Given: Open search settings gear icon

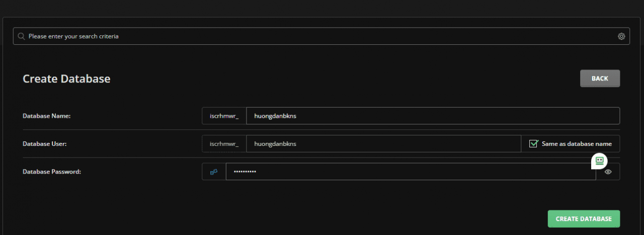Looking at the screenshot, I should point(621,36).
